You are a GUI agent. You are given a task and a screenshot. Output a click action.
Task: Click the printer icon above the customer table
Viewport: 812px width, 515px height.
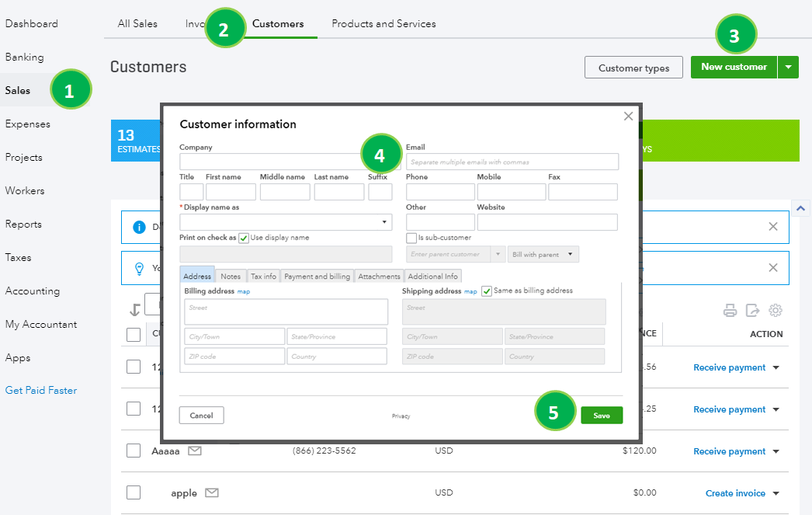[730, 310]
